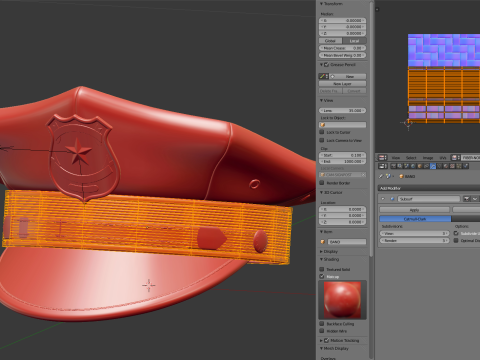The image size is (480, 360).
Task: Collapse the Grease Pencil panel
Action: click(x=322, y=65)
